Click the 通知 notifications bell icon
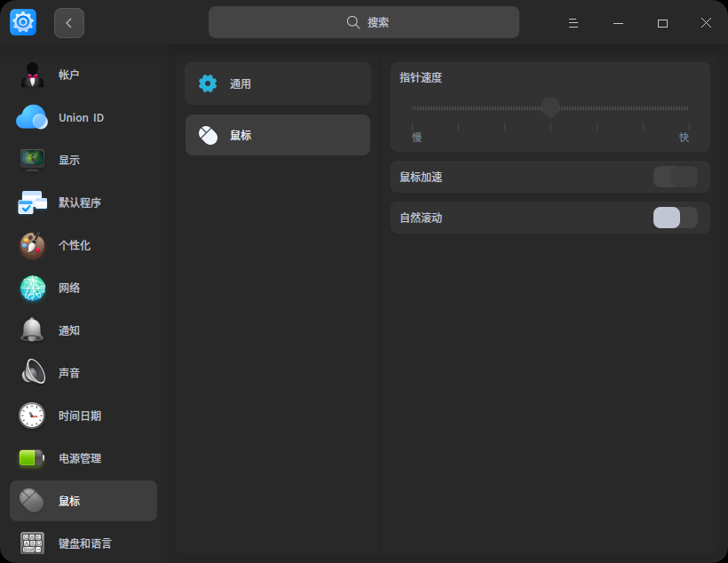This screenshot has width=728, height=563. coord(32,330)
